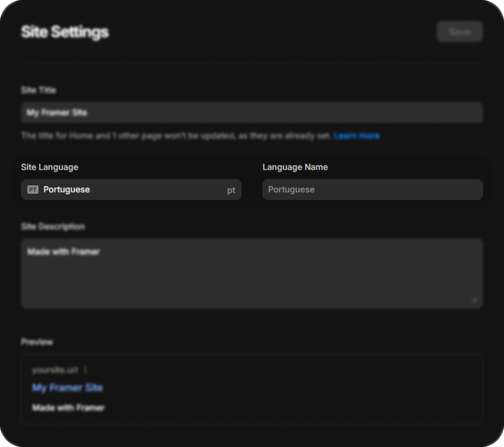The width and height of the screenshot is (504, 447).
Task: Open the Learn more link
Action: pyautogui.click(x=356, y=136)
